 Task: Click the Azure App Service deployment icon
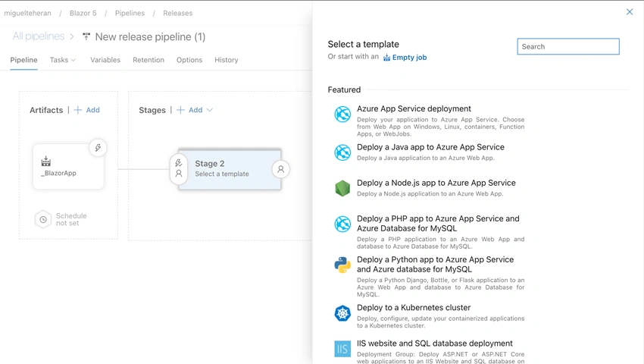click(x=342, y=115)
